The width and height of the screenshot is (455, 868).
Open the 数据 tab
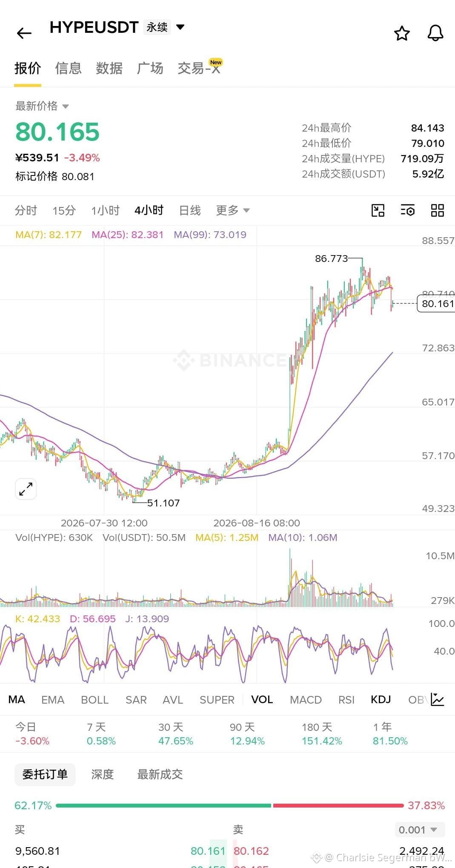click(x=109, y=68)
